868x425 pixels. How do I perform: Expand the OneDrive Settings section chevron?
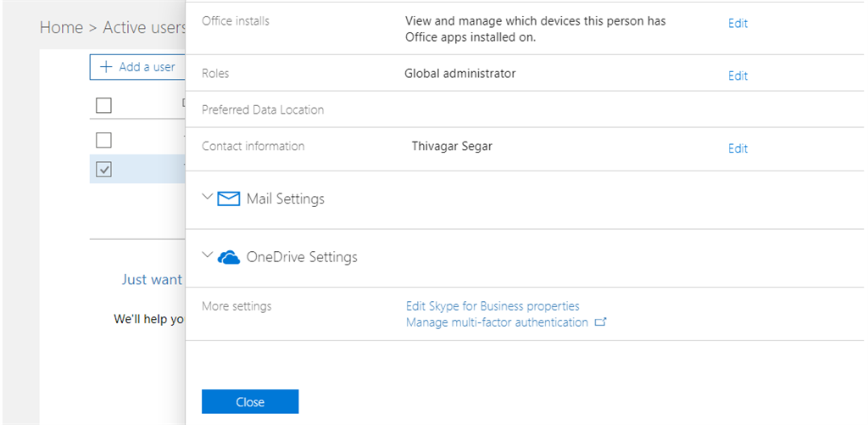click(208, 255)
